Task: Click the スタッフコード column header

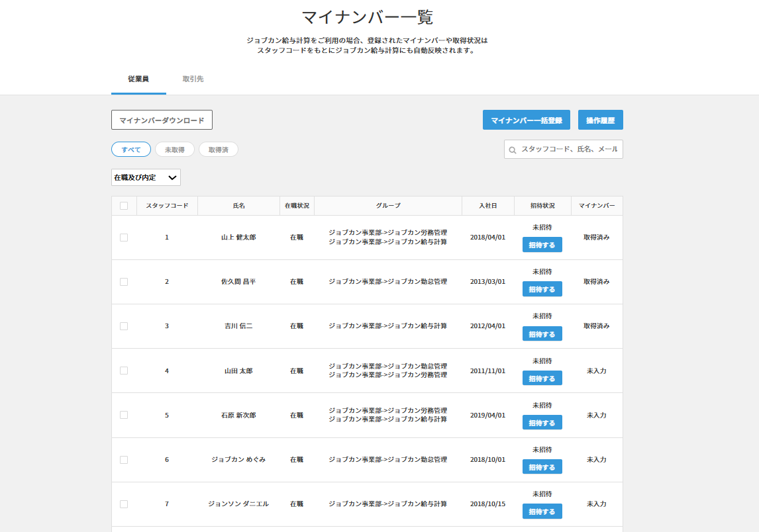Action: click(167, 206)
